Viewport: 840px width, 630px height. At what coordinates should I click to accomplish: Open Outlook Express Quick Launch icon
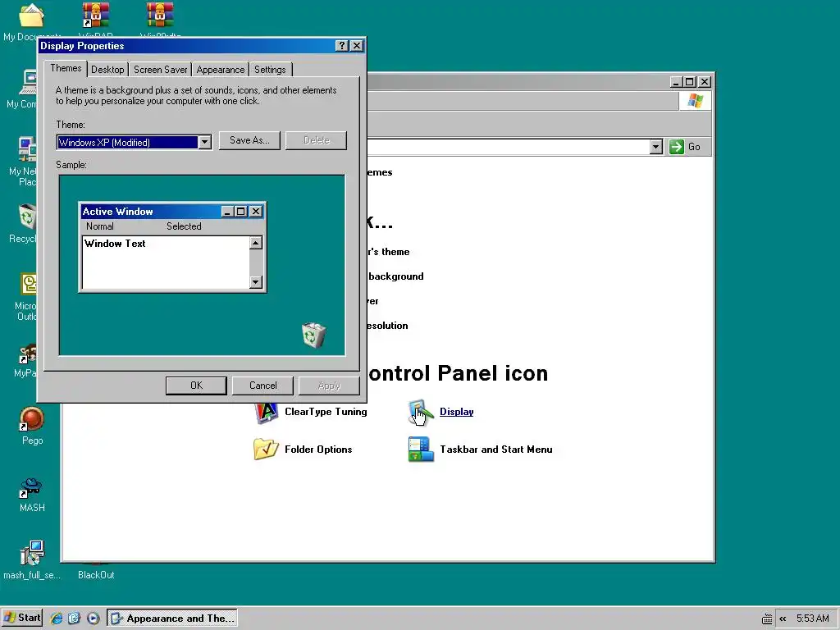(x=75, y=618)
